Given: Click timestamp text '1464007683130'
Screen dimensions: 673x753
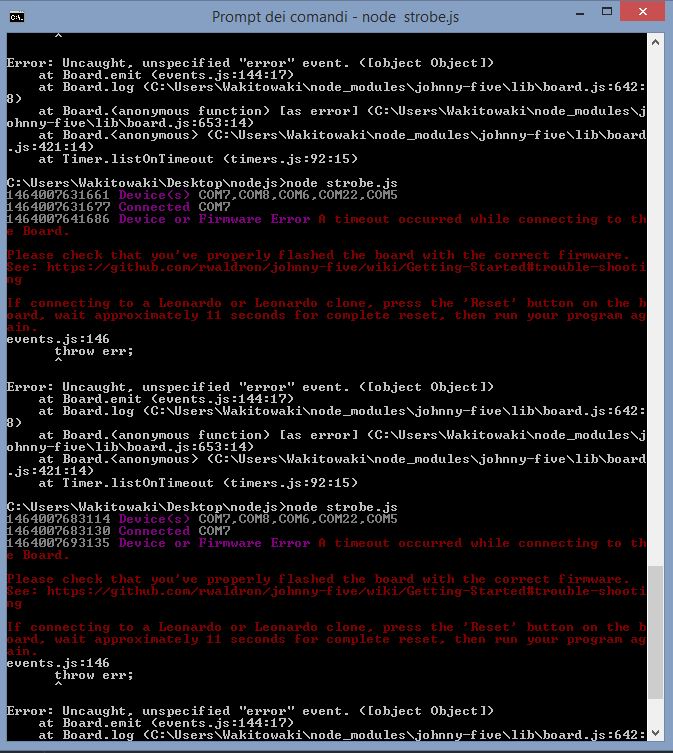Looking at the screenshot, I should click(x=58, y=531).
